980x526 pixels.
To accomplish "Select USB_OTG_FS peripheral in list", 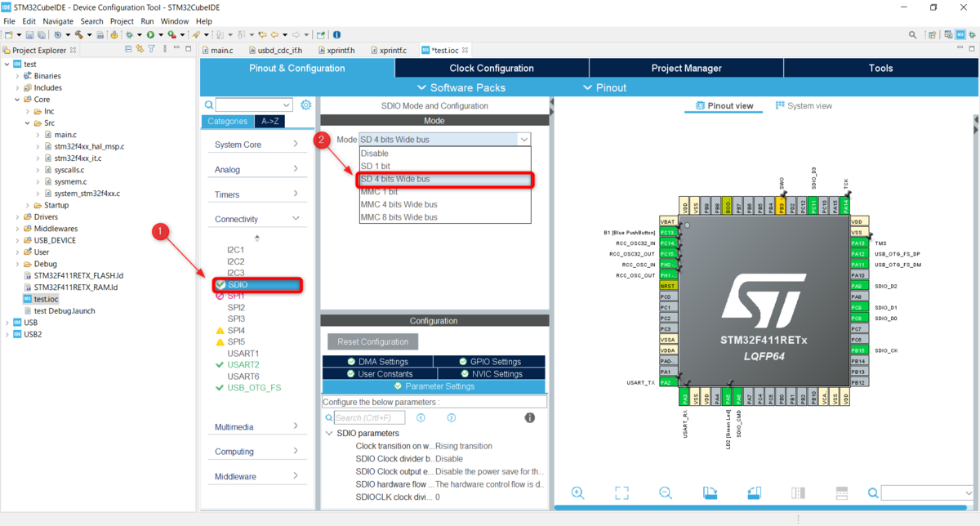I will pos(253,388).
